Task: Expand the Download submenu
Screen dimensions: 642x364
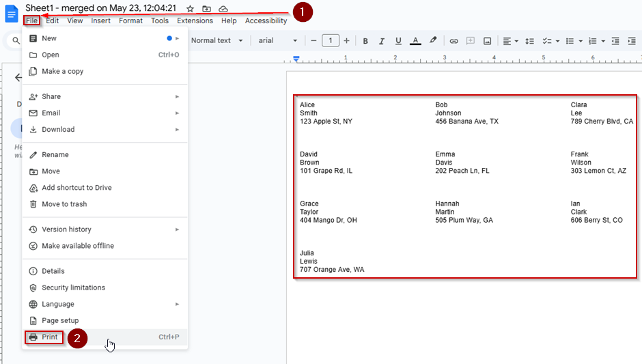Action: (104, 129)
